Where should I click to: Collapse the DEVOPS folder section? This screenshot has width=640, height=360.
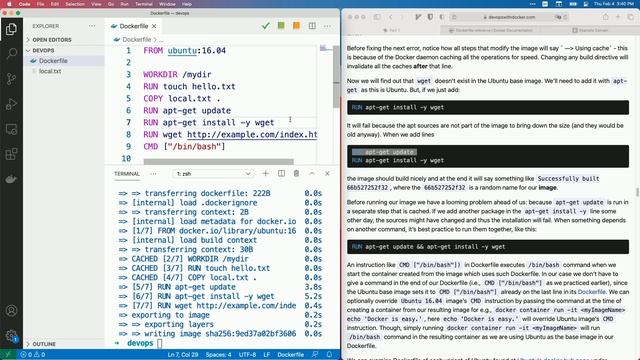43,50
